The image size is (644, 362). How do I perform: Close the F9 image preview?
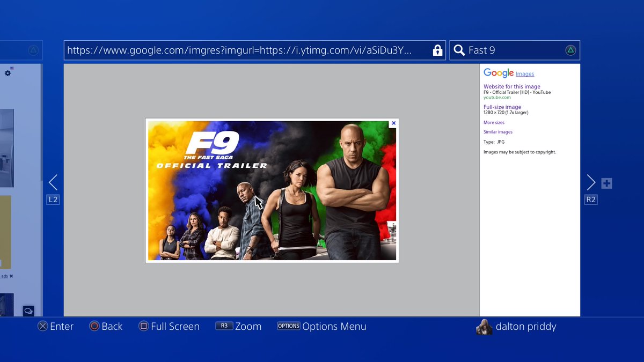393,123
